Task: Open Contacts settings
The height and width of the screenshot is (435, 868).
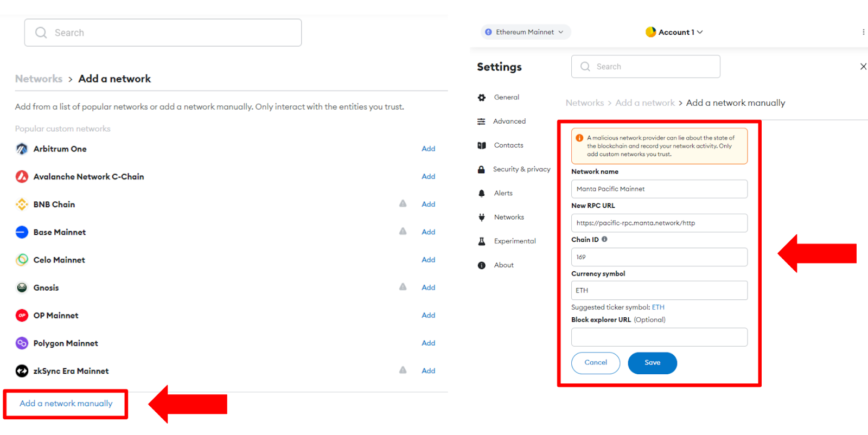Action: click(x=509, y=145)
